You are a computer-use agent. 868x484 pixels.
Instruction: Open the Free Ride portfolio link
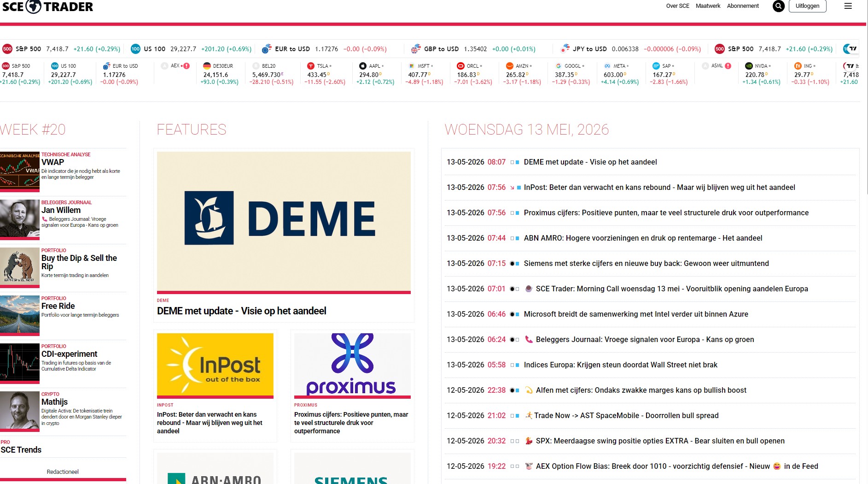coord(58,306)
